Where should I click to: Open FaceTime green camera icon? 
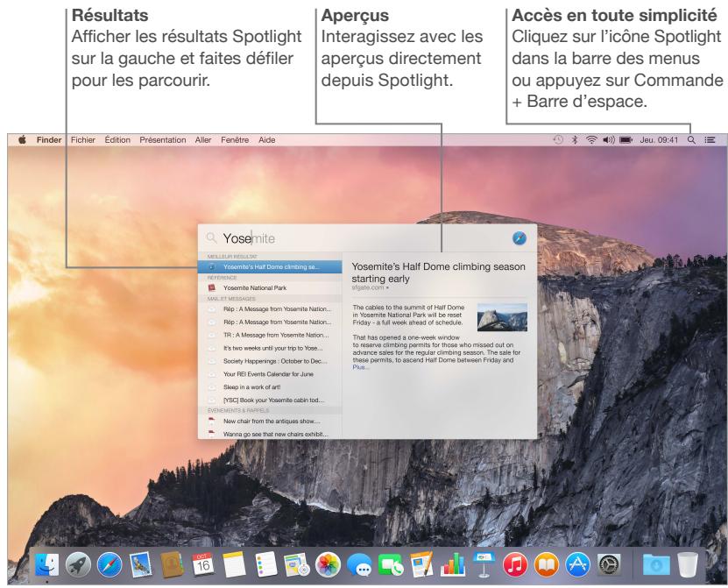coord(391,564)
